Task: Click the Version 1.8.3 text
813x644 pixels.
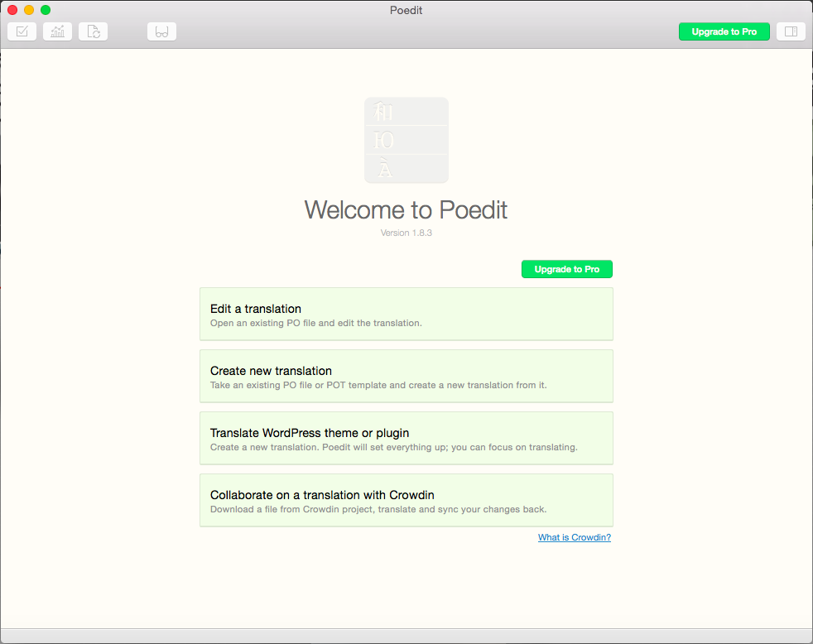Action: point(406,233)
